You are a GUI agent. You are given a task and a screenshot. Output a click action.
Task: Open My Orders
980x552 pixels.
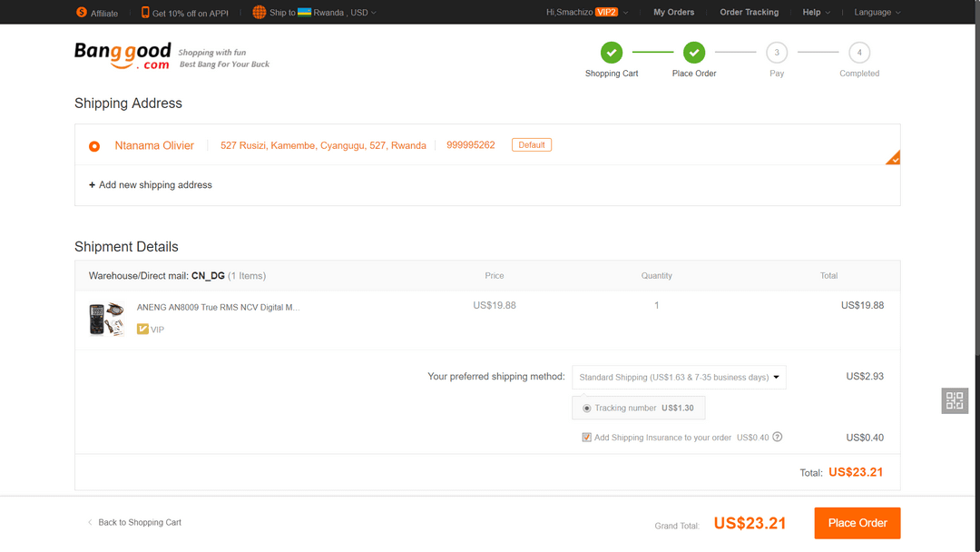(x=672, y=12)
